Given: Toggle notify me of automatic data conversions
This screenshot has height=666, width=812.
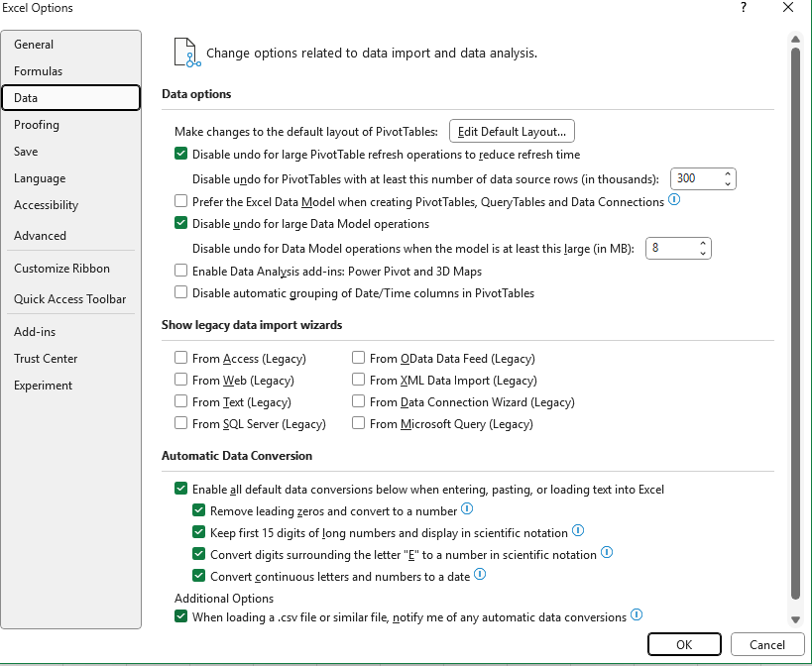Looking at the screenshot, I should point(180,616).
